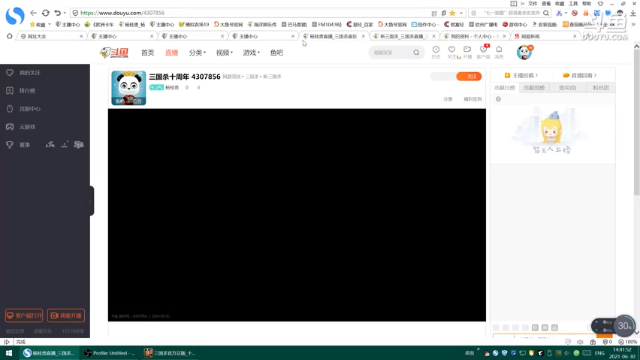640x360 pixels.
Task: Select the 首页 home navigation item
Action: click(x=147, y=53)
